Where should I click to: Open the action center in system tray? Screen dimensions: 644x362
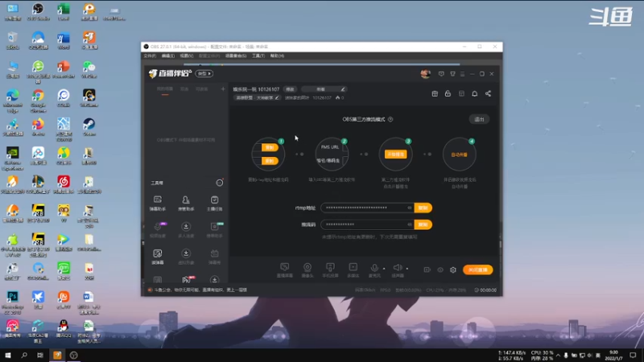coord(633,355)
